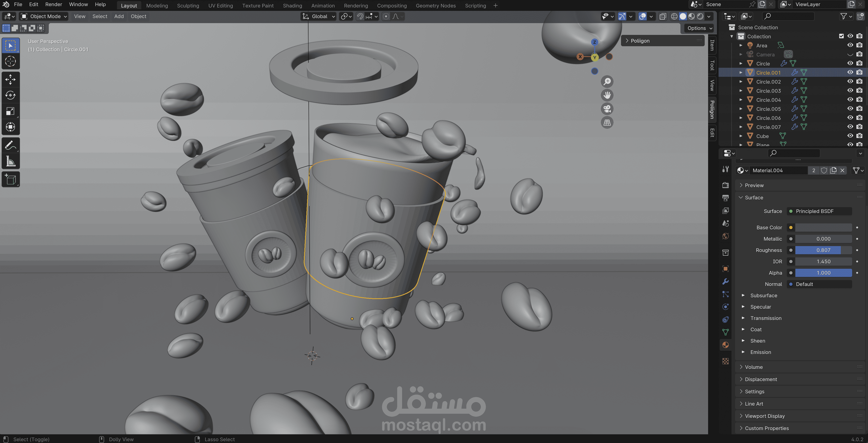Disable Cube rendering via camera icon
Screen dimensions: 868x443
[x=860, y=136]
